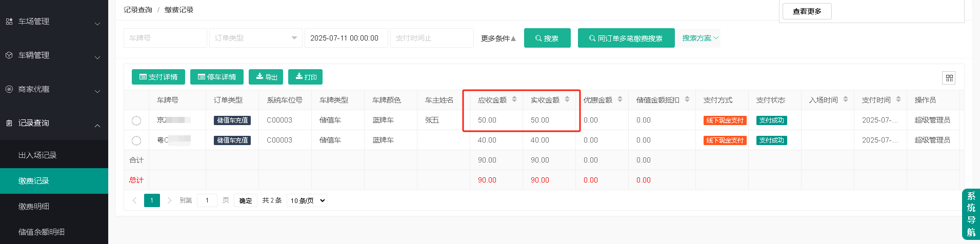Click the go-to page number field
This screenshot has width=980, height=244.
click(207, 200)
